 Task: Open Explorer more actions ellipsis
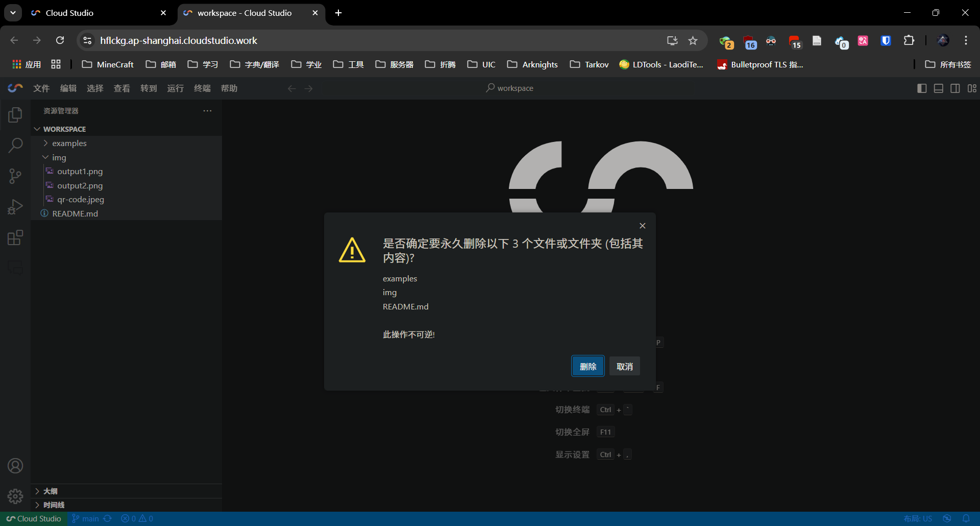[207, 111]
